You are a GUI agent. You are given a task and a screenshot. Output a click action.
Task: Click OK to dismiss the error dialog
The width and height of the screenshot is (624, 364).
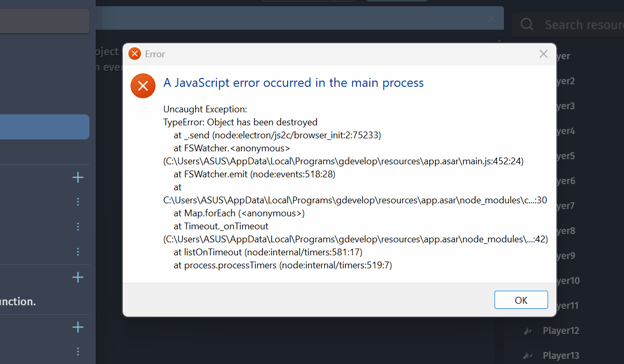click(521, 300)
